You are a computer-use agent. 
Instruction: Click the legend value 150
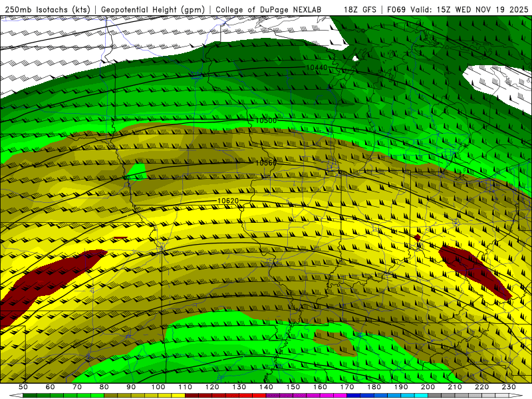[x=293, y=387]
